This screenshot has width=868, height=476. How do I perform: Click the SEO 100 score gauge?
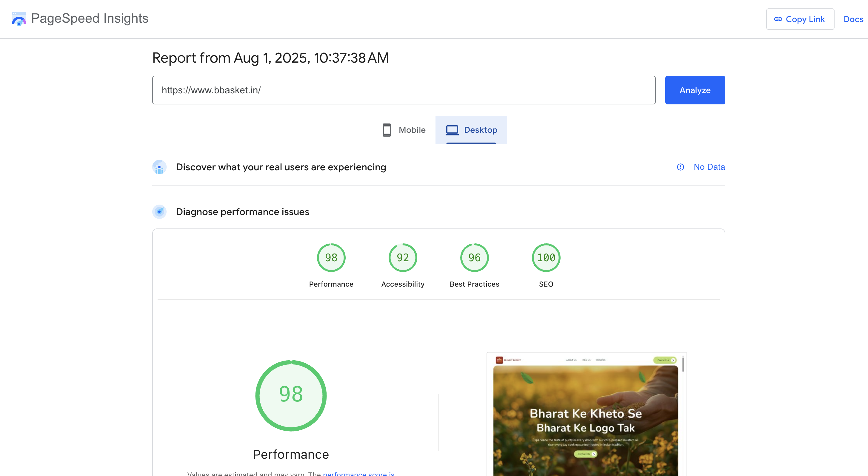(546, 257)
